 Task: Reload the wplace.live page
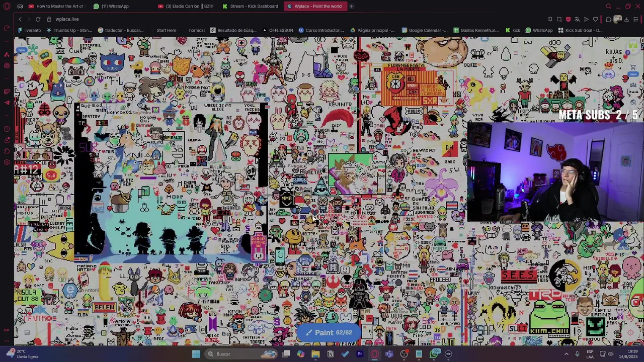tap(38, 19)
